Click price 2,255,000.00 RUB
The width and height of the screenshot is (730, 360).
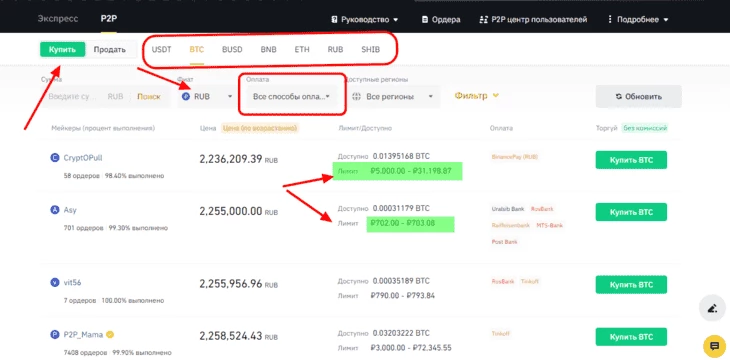click(x=238, y=211)
